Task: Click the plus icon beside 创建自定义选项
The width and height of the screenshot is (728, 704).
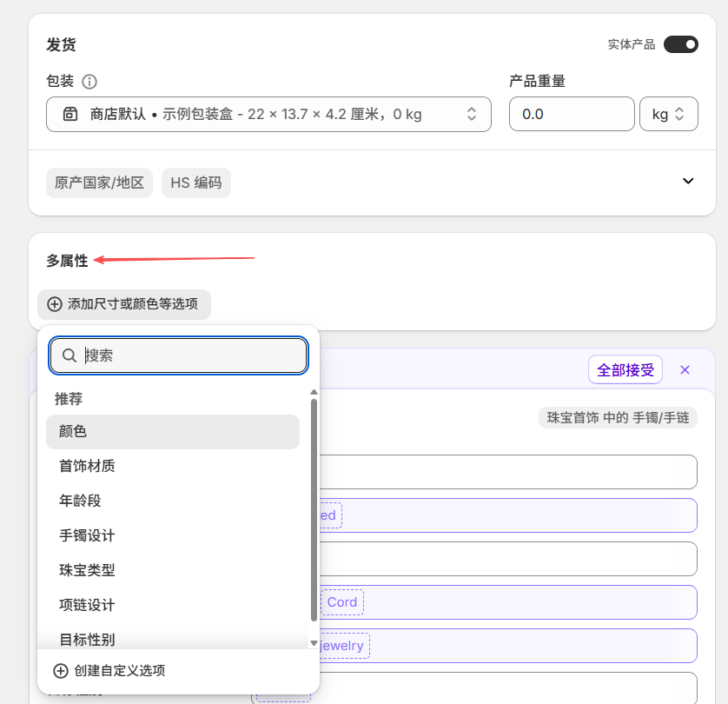Action: (60, 672)
